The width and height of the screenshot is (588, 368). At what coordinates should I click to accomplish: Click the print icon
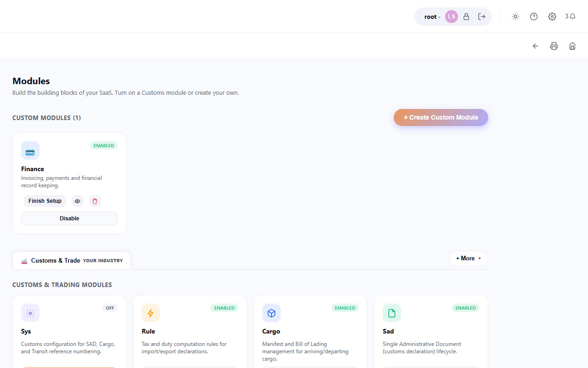[x=554, y=46]
